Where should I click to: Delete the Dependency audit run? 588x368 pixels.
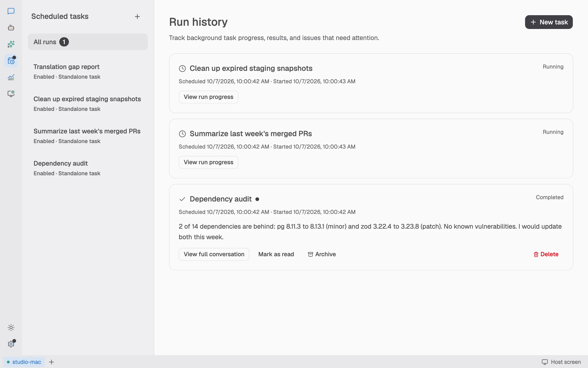(x=546, y=254)
